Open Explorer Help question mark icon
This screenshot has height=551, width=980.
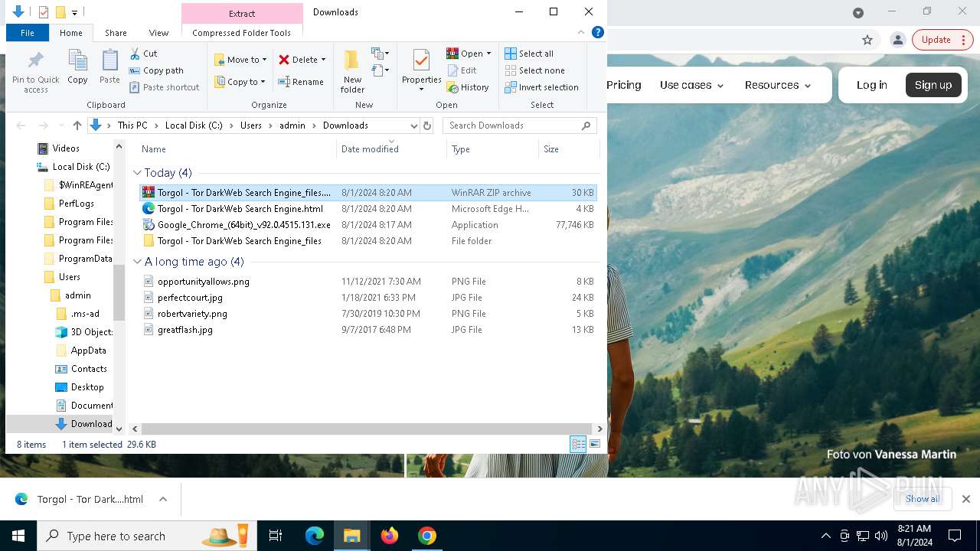[598, 32]
